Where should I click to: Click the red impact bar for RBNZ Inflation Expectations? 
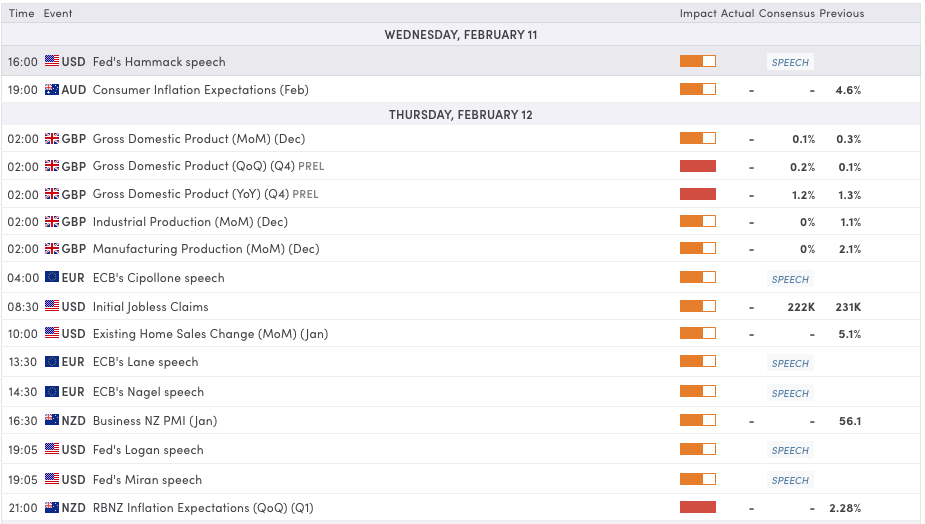pyautogui.click(x=697, y=508)
